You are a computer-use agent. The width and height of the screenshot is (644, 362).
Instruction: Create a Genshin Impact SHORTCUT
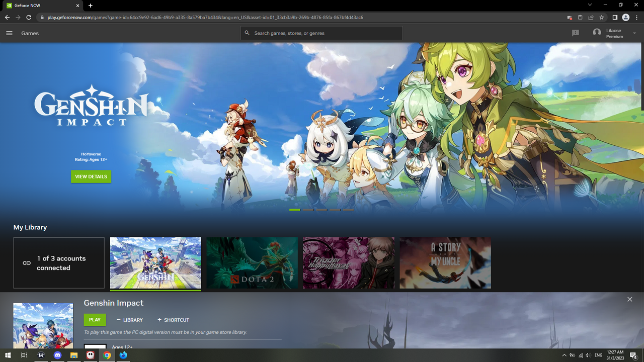(x=173, y=320)
